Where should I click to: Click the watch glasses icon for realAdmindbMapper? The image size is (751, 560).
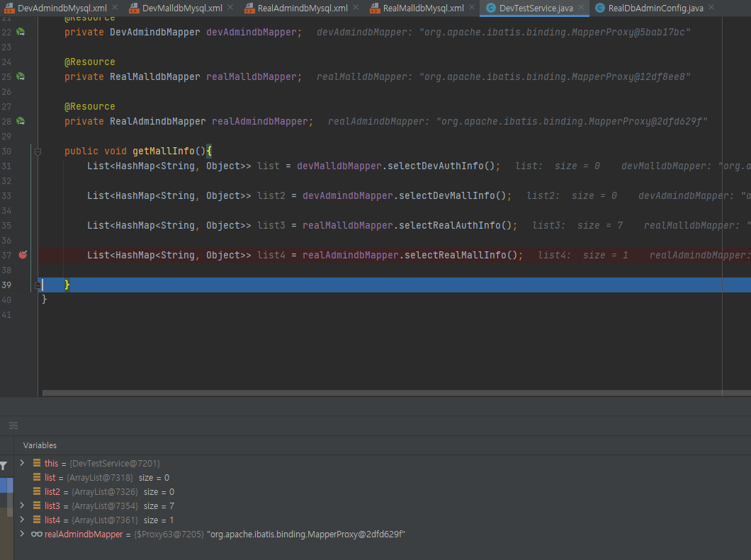(x=37, y=534)
